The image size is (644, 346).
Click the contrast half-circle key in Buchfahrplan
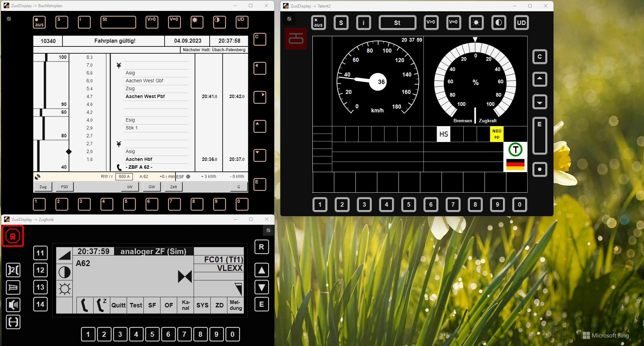pyautogui.click(x=219, y=22)
